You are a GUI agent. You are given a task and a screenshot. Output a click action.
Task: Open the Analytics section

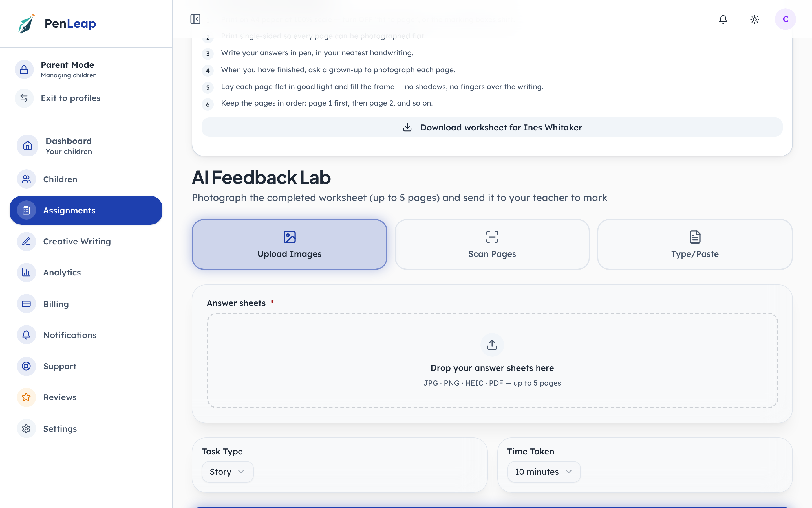click(x=86, y=272)
